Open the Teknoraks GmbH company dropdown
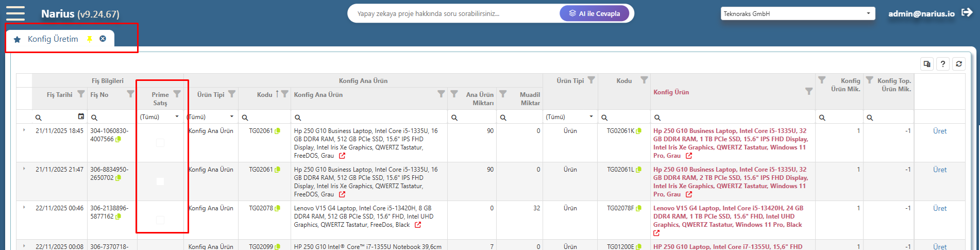This screenshot has width=980, height=250. (798, 14)
